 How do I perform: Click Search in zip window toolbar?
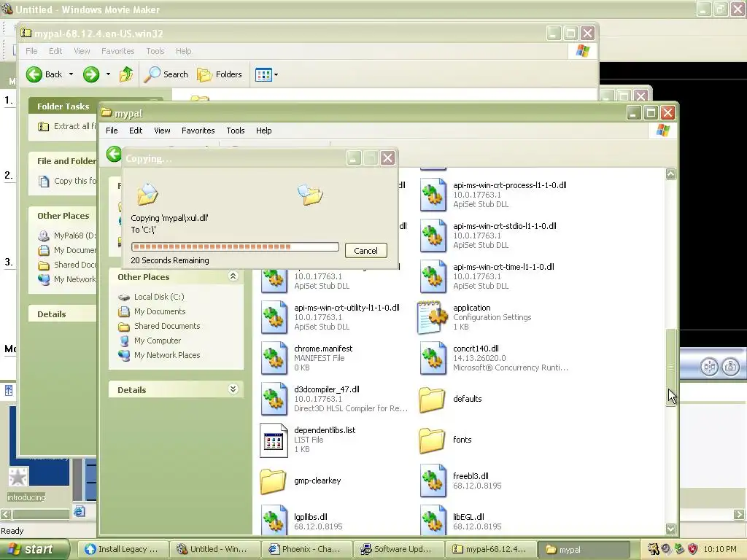click(x=166, y=74)
